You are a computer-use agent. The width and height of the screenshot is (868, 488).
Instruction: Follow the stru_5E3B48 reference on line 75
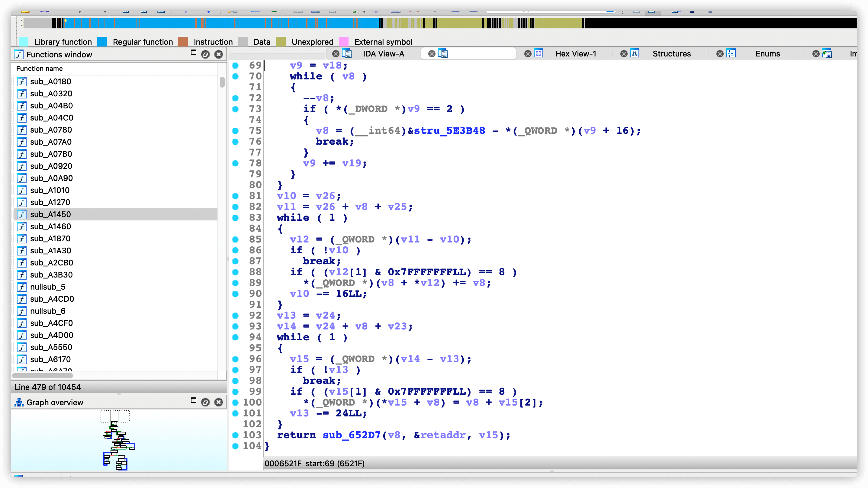point(449,131)
